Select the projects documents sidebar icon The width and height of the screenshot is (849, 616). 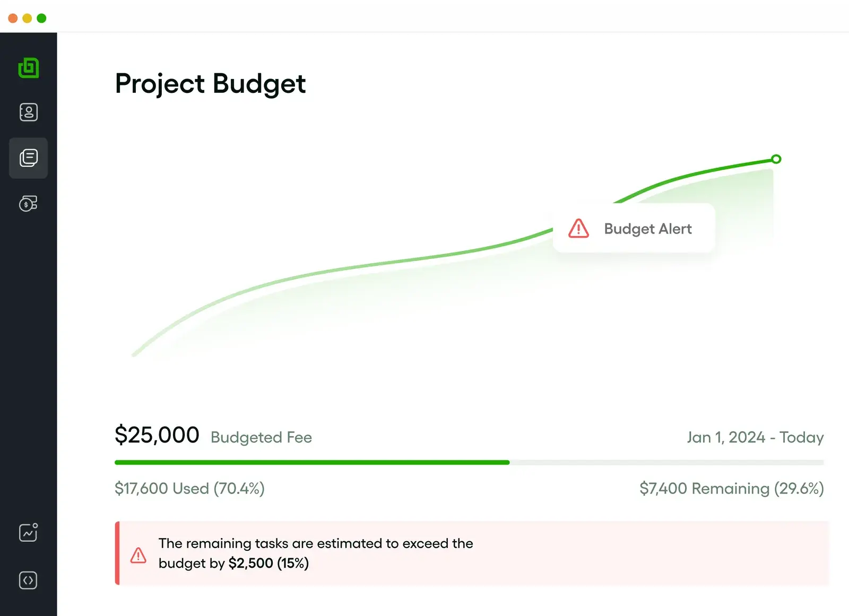[29, 158]
